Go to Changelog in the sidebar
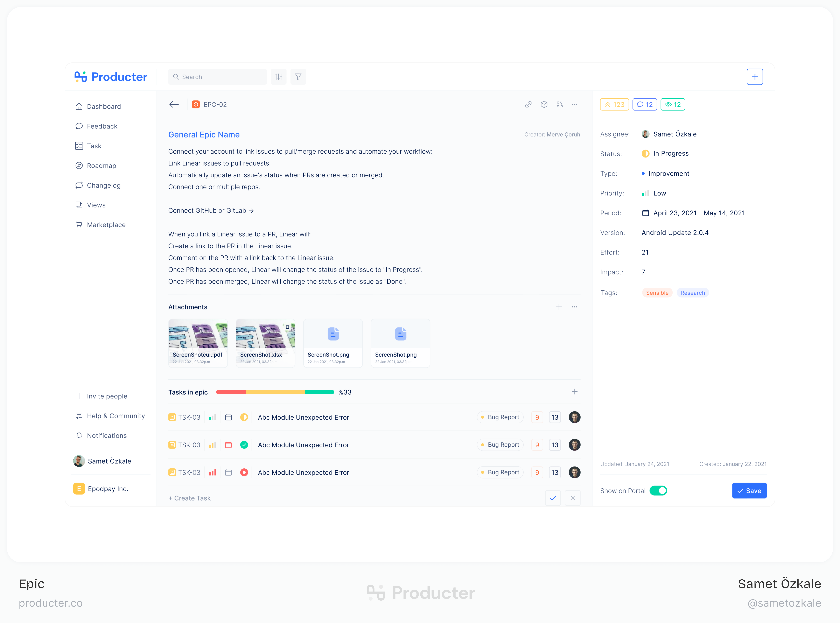Screen dimensions: 840x623 pos(104,185)
